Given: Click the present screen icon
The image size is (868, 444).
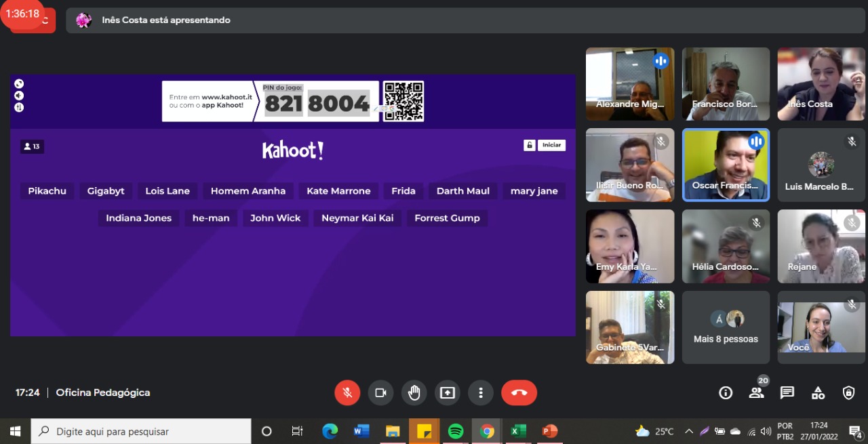Looking at the screenshot, I should click(447, 392).
